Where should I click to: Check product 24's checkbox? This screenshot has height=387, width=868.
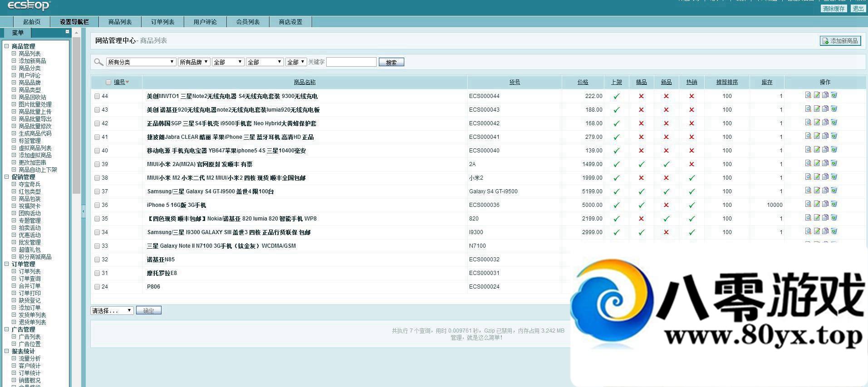pyautogui.click(x=97, y=287)
